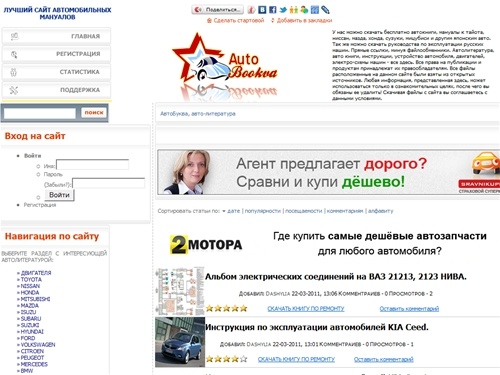
Task: Open the KIA Ceed manual article title
Action: [317, 327]
